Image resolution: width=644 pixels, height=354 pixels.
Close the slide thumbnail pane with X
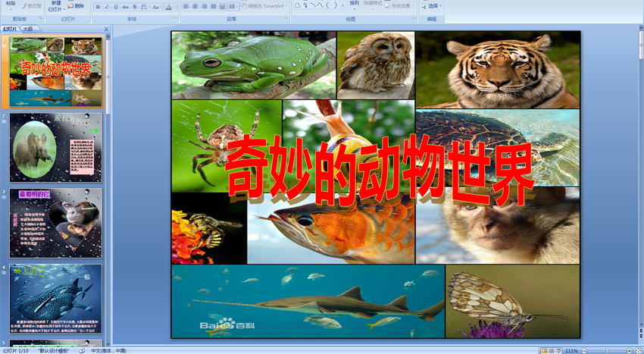[106, 30]
